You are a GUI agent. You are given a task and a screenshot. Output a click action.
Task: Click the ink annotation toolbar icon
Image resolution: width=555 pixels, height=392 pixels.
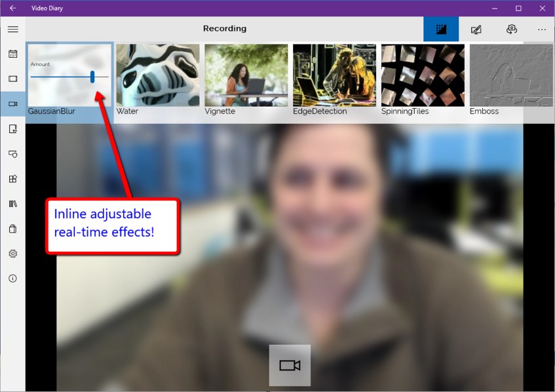pos(476,29)
